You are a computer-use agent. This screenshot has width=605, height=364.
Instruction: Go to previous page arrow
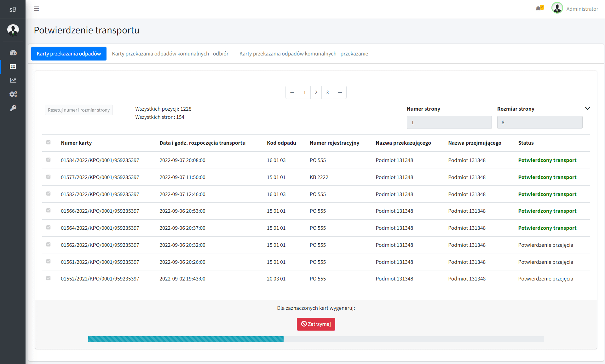pyautogui.click(x=292, y=92)
